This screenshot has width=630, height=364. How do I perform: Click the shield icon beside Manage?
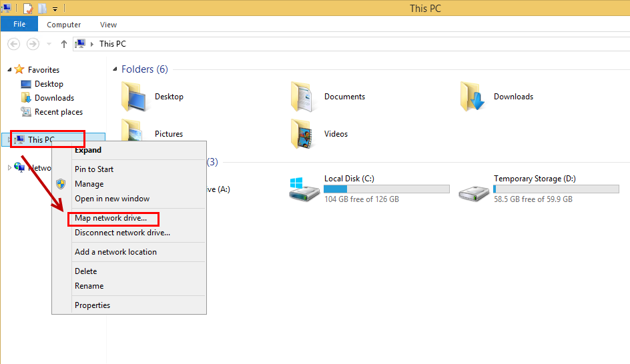coord(61,184)
